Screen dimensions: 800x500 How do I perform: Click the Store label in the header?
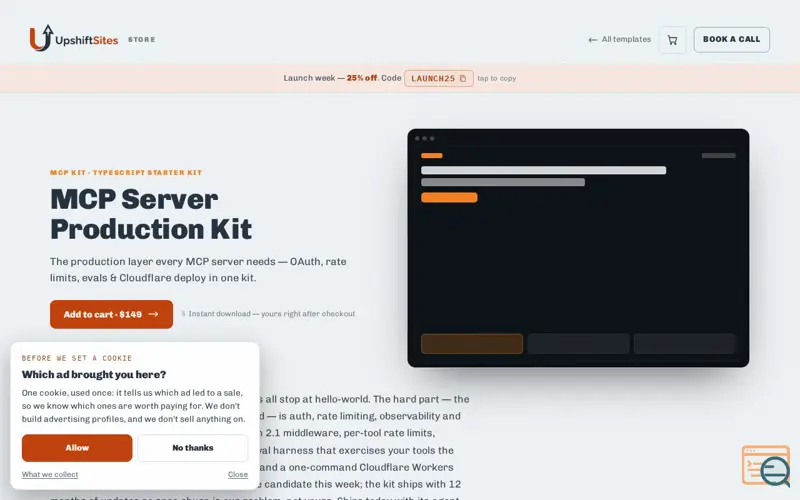pos(142,39)
